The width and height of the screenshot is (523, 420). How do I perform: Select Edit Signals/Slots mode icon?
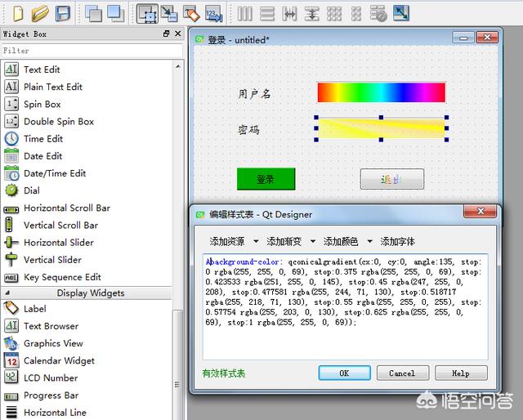[x=169, y=14]
